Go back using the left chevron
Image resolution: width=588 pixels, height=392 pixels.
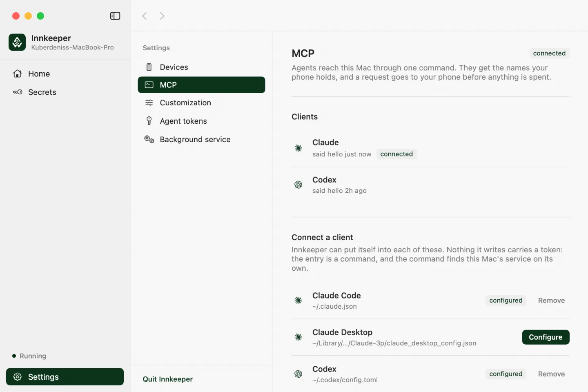tap(144, 16)
